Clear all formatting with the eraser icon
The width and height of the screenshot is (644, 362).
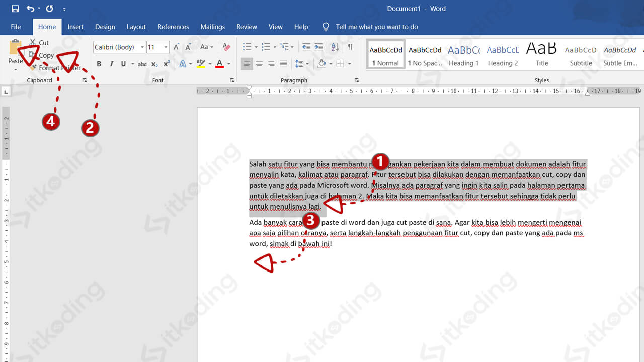click(x=226, y=47)
